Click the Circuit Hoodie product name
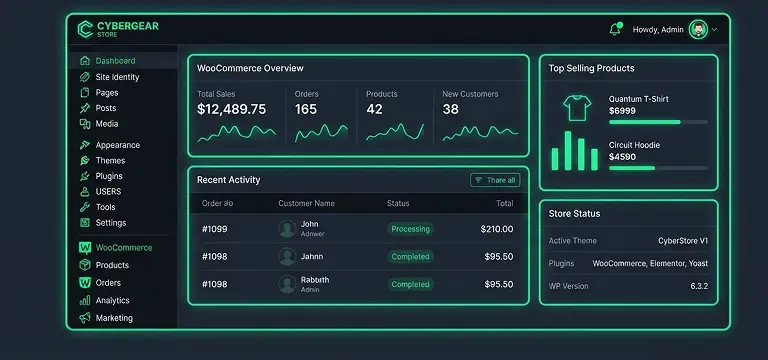This screenshot has height=360, width=768. [634, 145]
